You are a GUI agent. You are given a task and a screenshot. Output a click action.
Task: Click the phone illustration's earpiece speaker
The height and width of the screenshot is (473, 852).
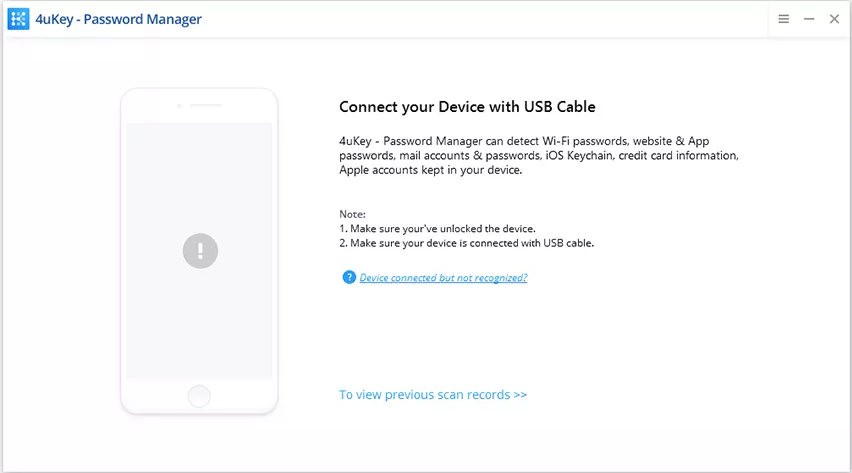pos(206,105)
